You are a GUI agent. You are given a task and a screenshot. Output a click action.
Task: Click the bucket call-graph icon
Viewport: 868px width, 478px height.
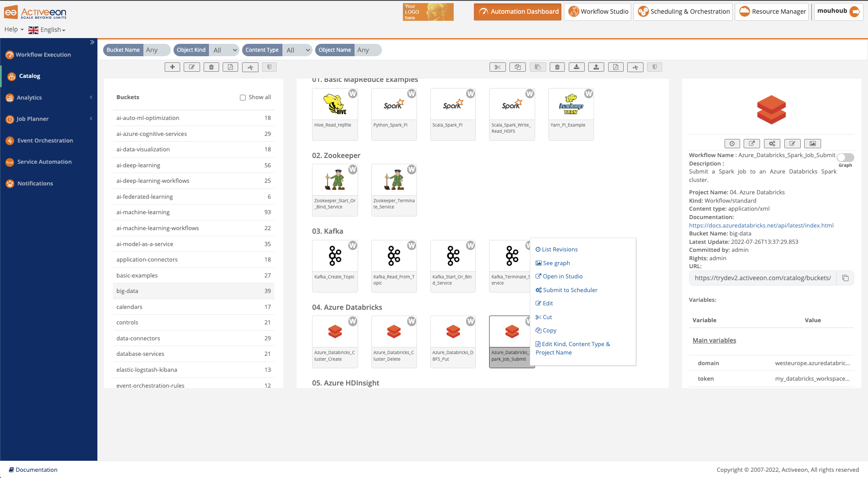point(250,67)
